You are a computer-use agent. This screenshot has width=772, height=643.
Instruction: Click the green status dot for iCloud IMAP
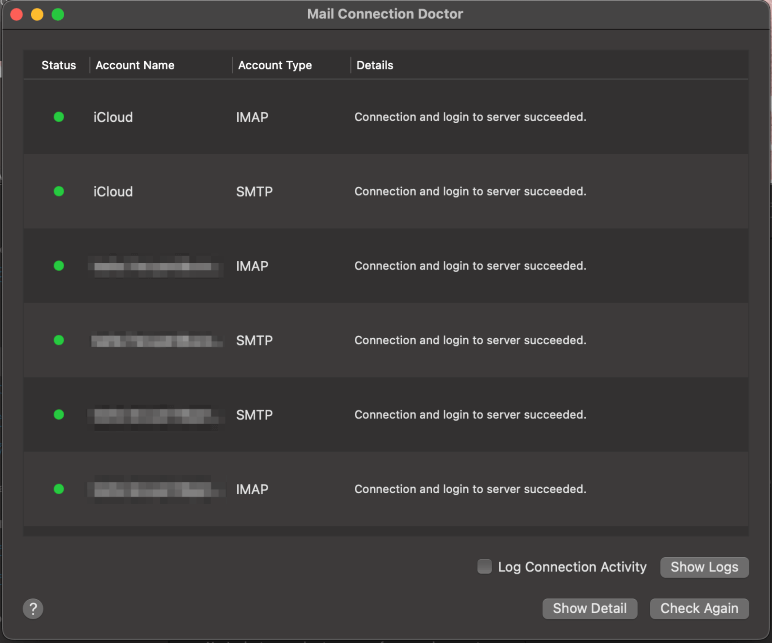click(59, 117)
